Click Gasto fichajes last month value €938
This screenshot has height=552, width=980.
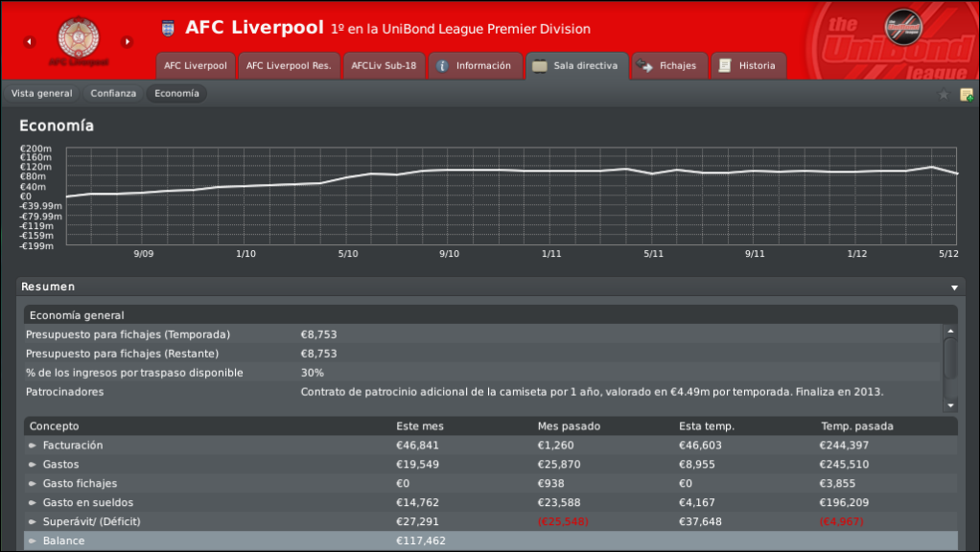point(550,484)
